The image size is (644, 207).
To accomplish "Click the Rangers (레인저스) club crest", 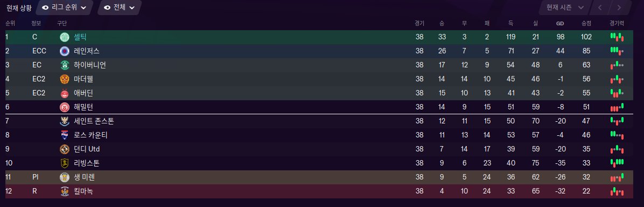I will 65,51.
